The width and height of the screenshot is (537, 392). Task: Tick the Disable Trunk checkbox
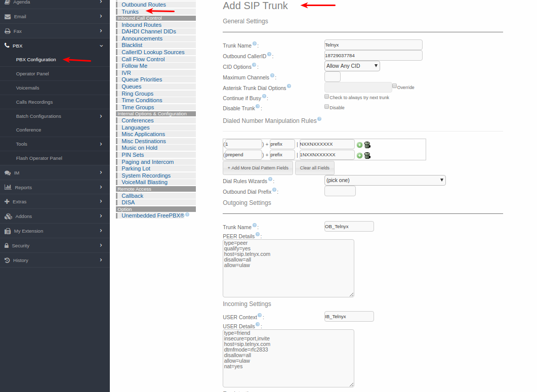[x=327, y=107]
